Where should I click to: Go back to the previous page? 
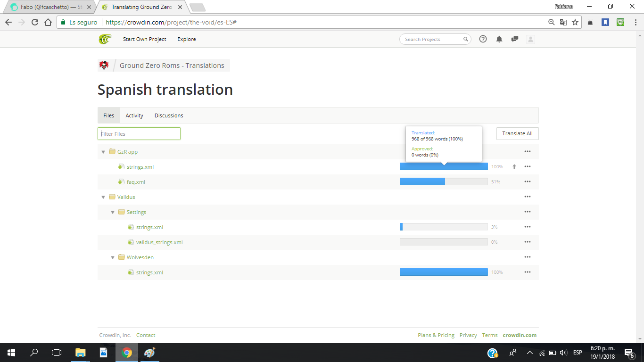tap(8, 22)
